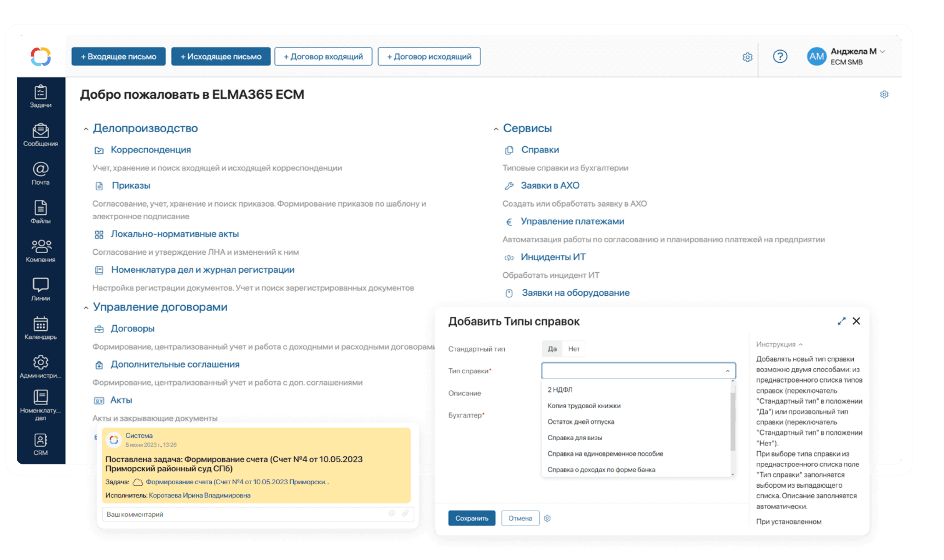Click the Корреспонденция folder icon
This screenshot has width=944, height=560.
click(x=99, y=150)
